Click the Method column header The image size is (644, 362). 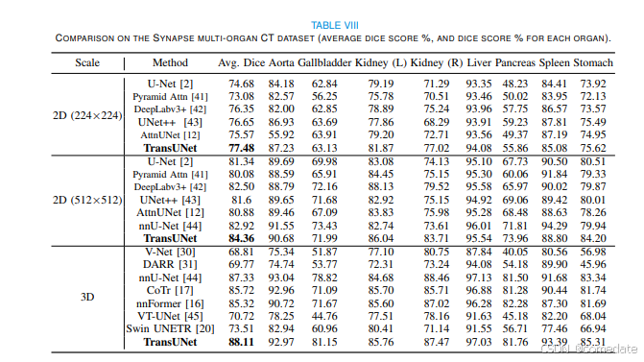pos(170,62)
